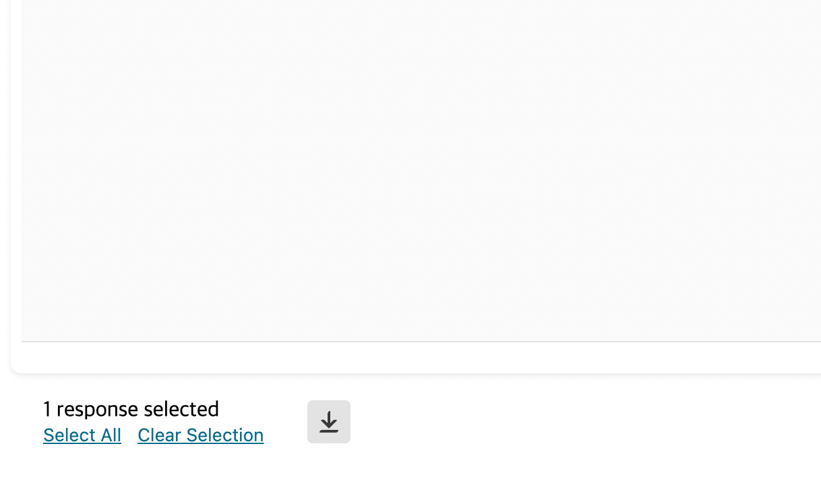Click the gray square download button

point(329,422)
